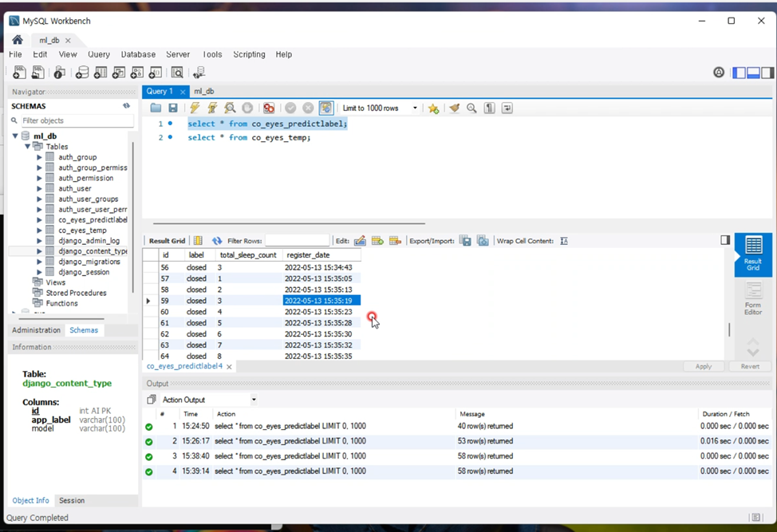Viewport: 777px width, 532px height.
Task: Create new schema toolbar icon
Action: [81, 73]
